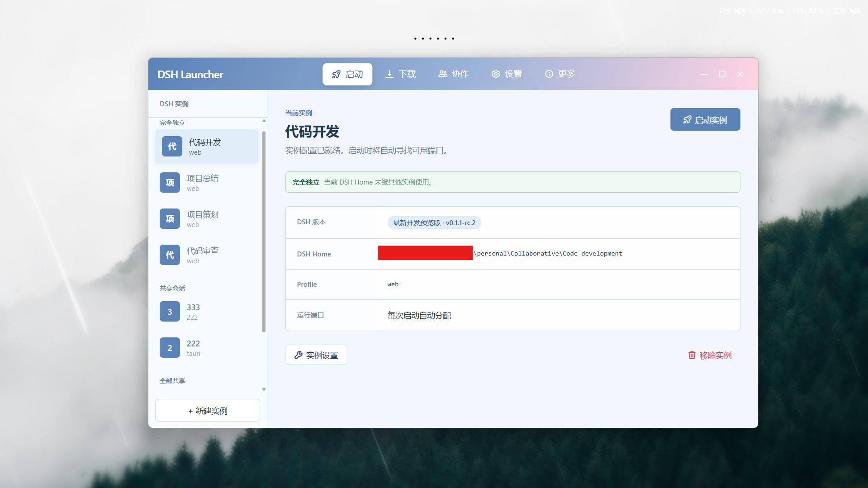Click the 3 avatar icon of session 333
Screen dimensions: 868x488
point(170,312)
